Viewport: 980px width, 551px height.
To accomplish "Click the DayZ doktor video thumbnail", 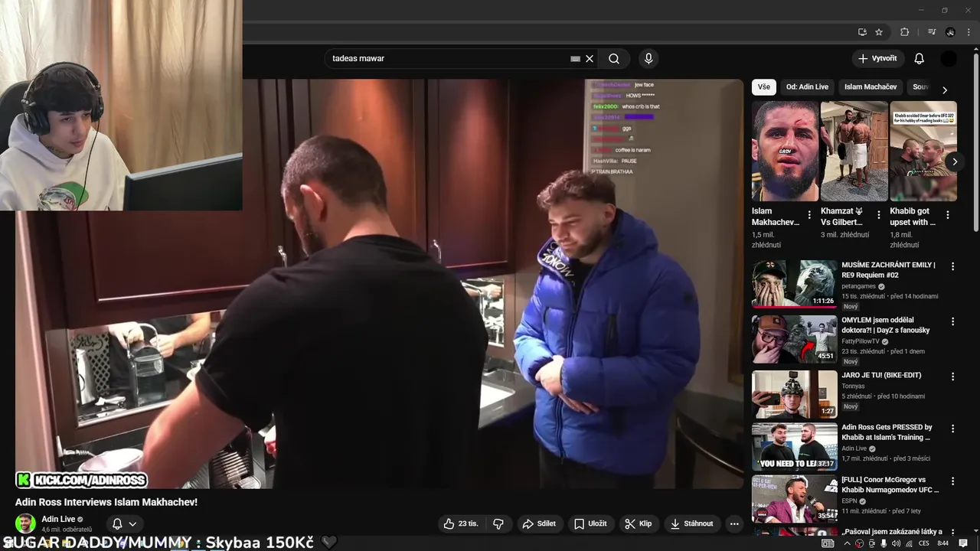I will 795,339.
